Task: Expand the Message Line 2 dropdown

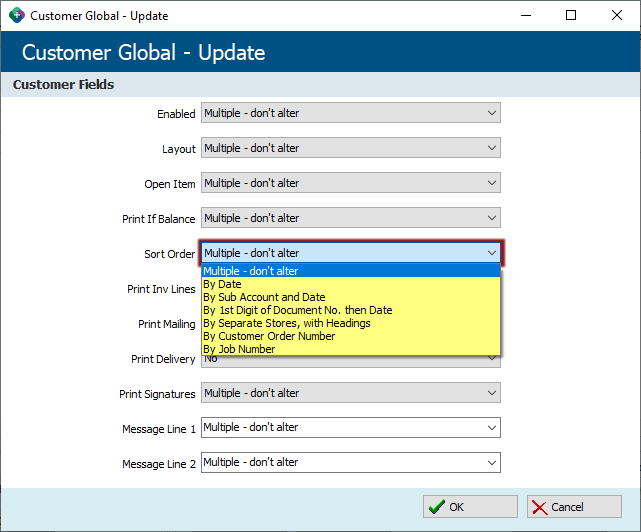Action: 350,463
